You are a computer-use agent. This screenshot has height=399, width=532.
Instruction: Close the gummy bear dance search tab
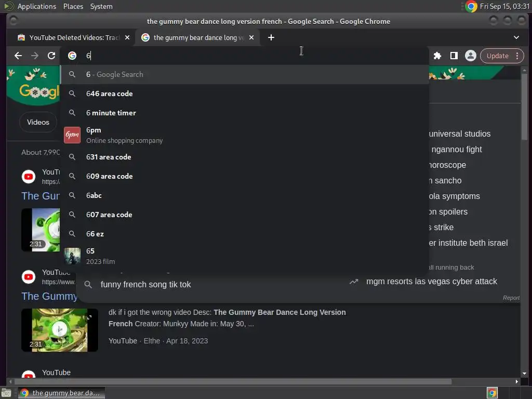click(x=251, y=37)
